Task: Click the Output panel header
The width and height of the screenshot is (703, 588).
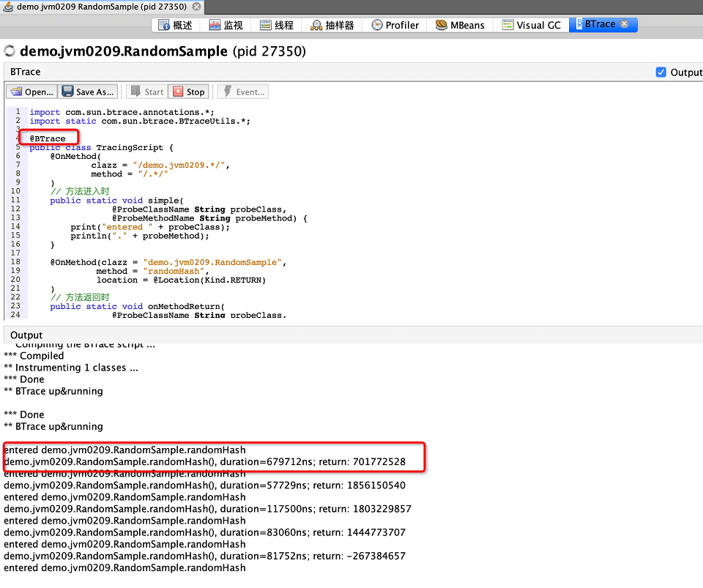Action: coord(26,335)
